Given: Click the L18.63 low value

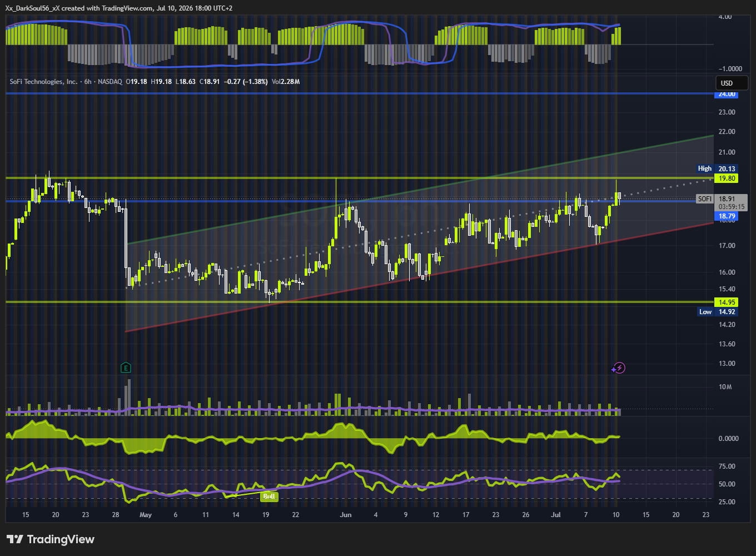Looking at the screenshot, I should (x=186, y=82).
